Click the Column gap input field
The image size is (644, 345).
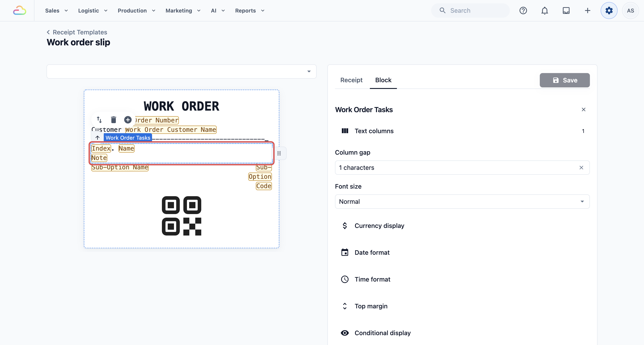[462, 168]
